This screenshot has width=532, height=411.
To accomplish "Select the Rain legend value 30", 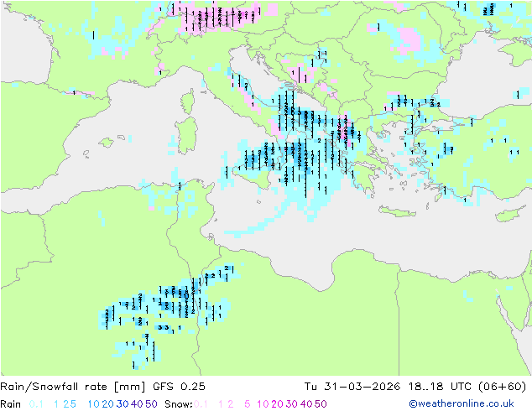I will point(123,404).
